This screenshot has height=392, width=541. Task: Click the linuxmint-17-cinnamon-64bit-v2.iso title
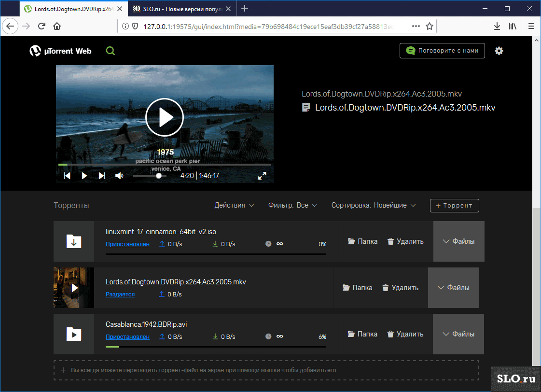[161, 232]
